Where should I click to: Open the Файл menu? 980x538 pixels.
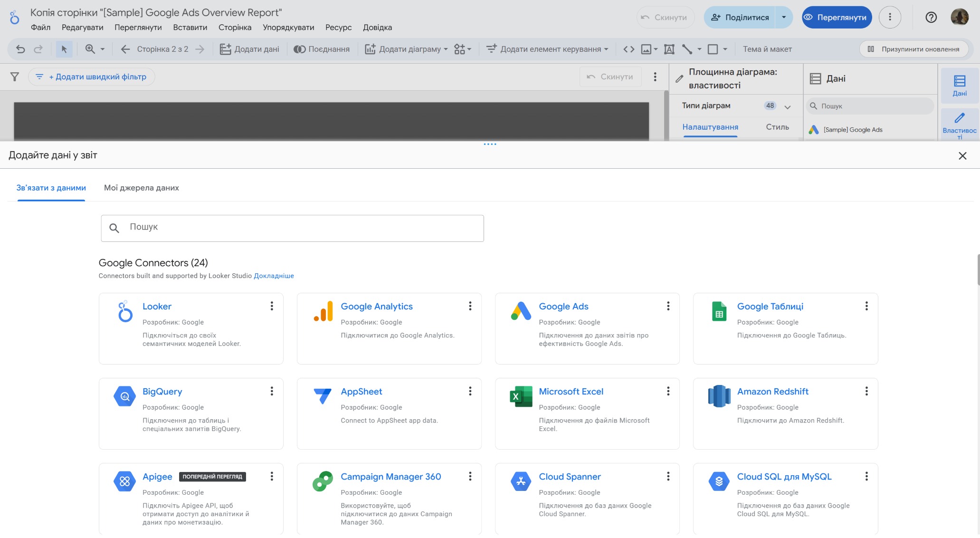click(40, 28)
